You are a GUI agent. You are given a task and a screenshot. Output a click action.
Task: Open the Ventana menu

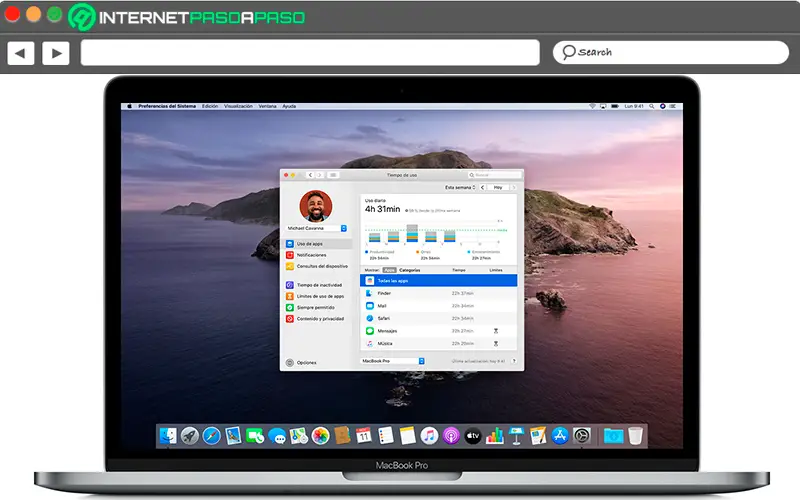[x=267, y=106]
